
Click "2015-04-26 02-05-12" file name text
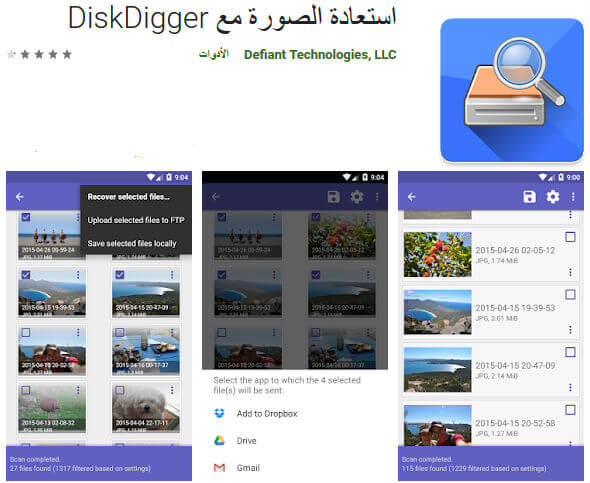click(515, 250)
